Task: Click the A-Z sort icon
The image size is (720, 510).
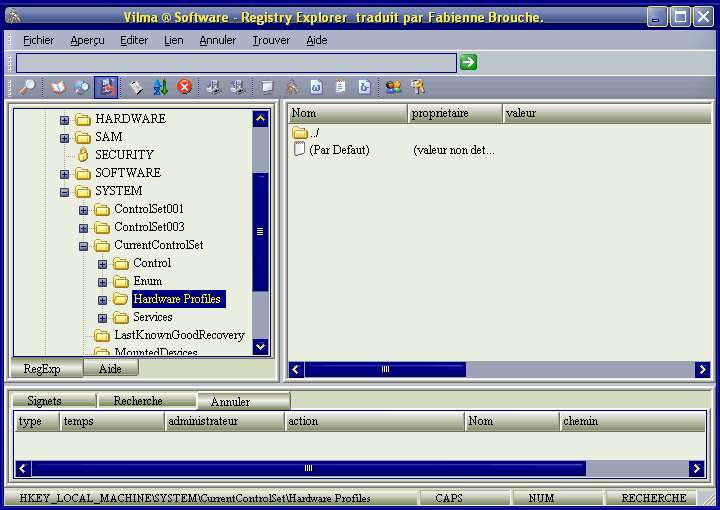Action: [x=160, y=87]
